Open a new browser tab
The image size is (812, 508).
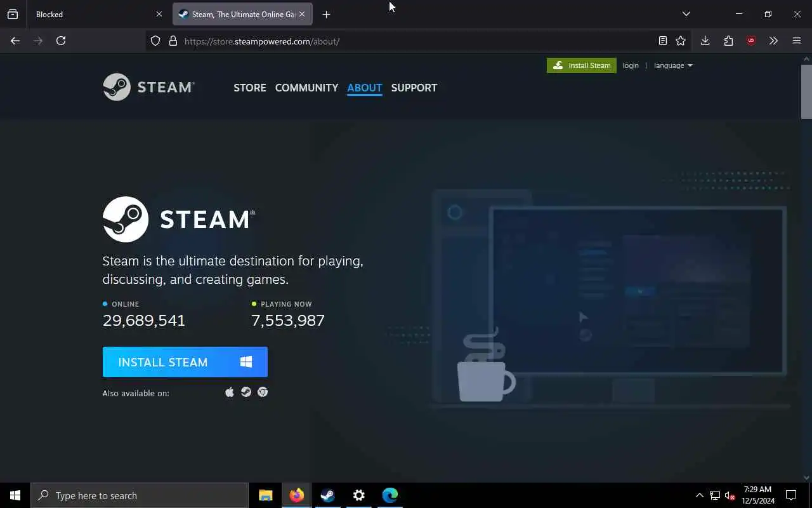[x=326, y=14]
